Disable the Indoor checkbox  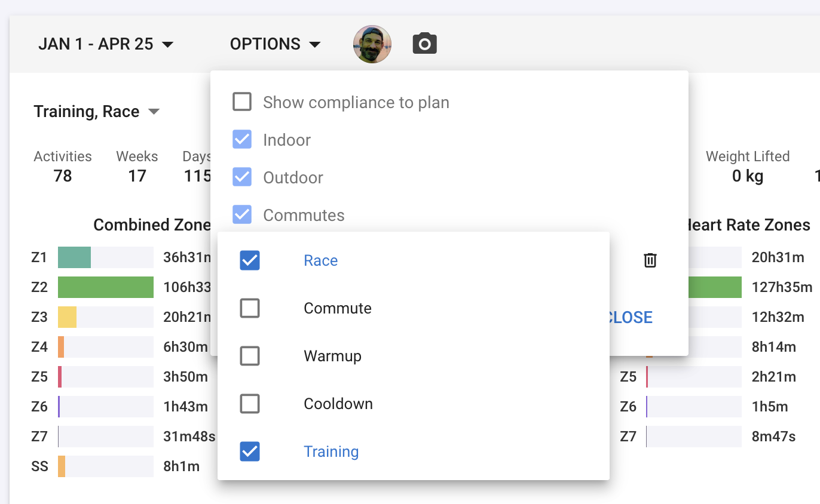242,140
